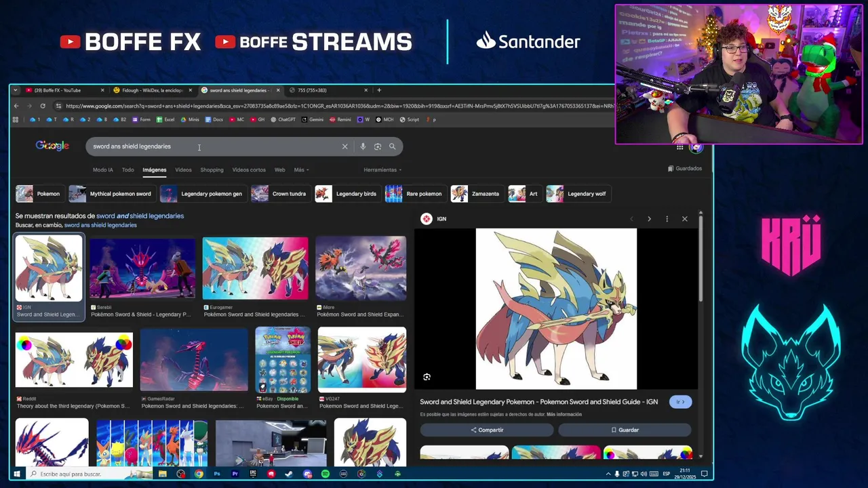Select the Rare pokemon filter chip
Screen dimensions: 868x488
coord(415,194)
